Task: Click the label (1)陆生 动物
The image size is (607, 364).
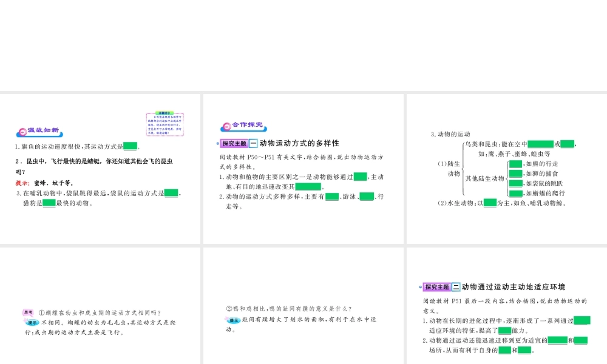Action: [449, 169]
